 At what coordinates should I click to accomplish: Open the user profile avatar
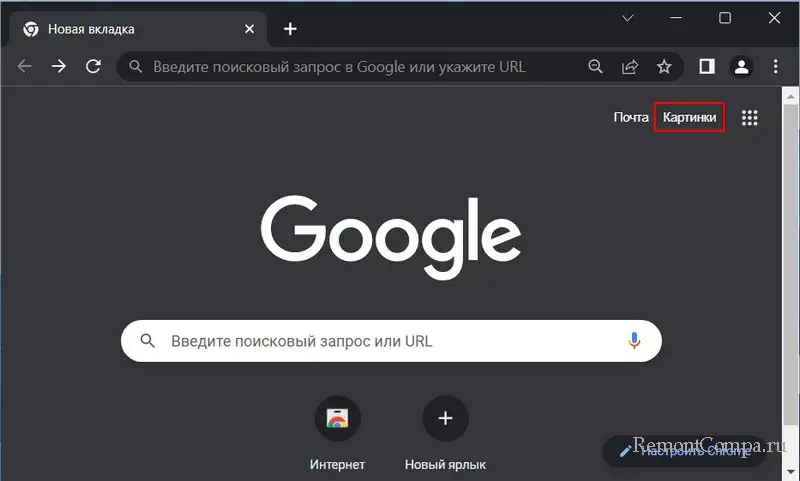tap(741, 67)
